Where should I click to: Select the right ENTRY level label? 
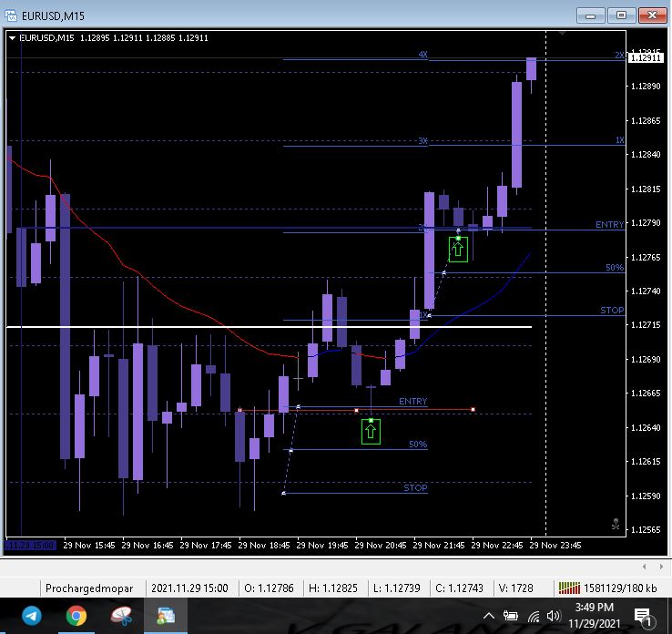point(609,225)
